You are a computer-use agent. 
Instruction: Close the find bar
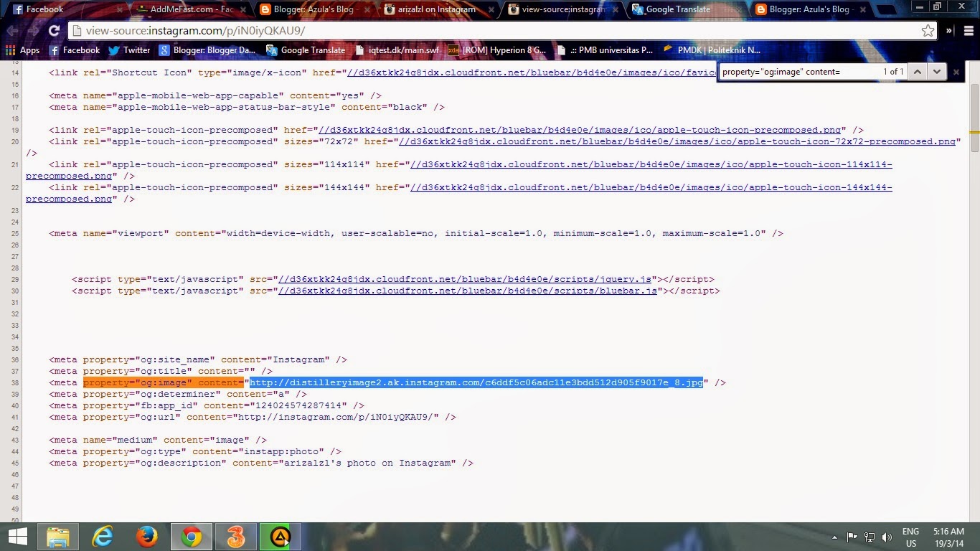pos(956,72)
